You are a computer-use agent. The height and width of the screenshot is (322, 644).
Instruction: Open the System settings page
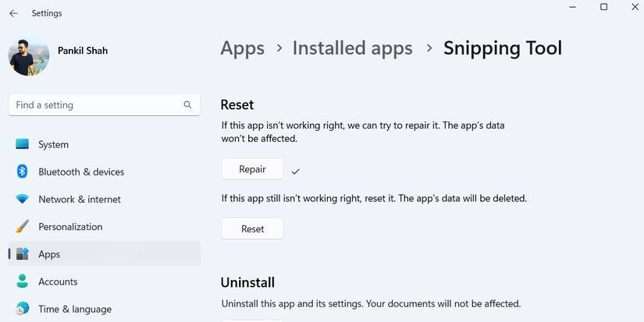pos(53,144)
